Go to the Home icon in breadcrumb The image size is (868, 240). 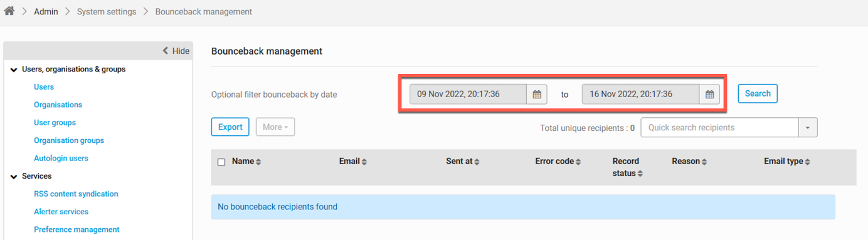[x=9, y=11]
